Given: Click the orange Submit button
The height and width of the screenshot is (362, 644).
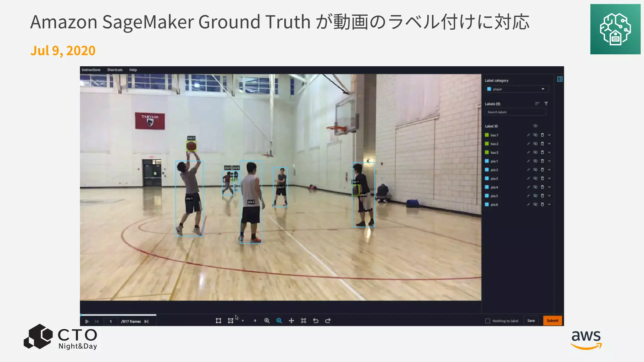Looking at the screenshot, I should (552, 321).
